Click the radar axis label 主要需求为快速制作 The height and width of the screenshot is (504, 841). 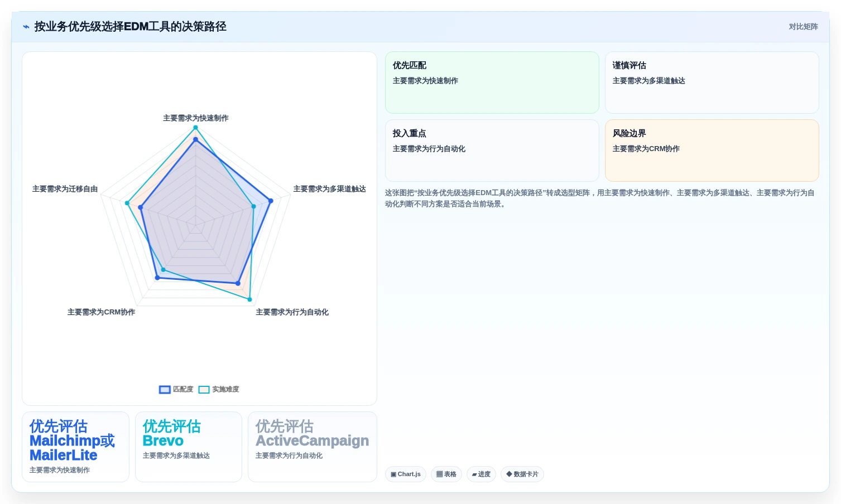pos(196,118)
